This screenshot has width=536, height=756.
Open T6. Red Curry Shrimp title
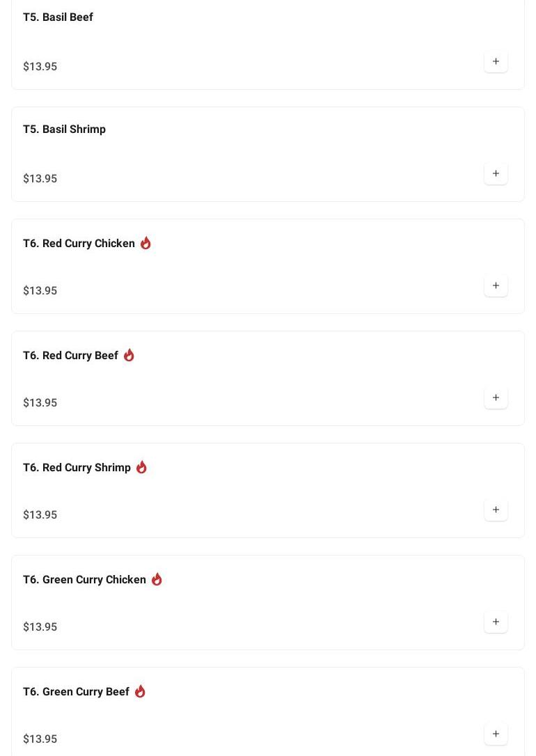[x=77, y=467]
